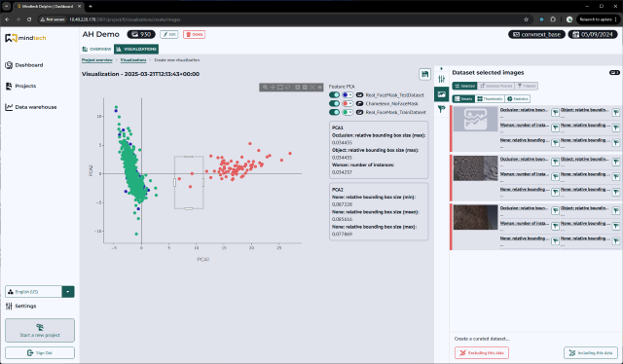Open Data warehouse in the sidebar

(30, 107)
